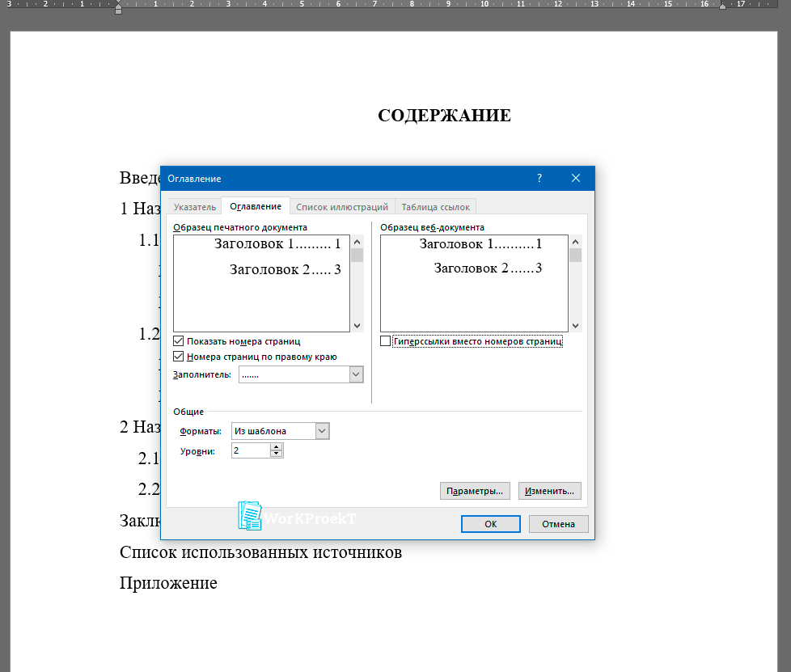This screenshot has width=791, height=672.
Task: Open the 'Список иллюстраций' tab
Action: (x=342, y=207)
